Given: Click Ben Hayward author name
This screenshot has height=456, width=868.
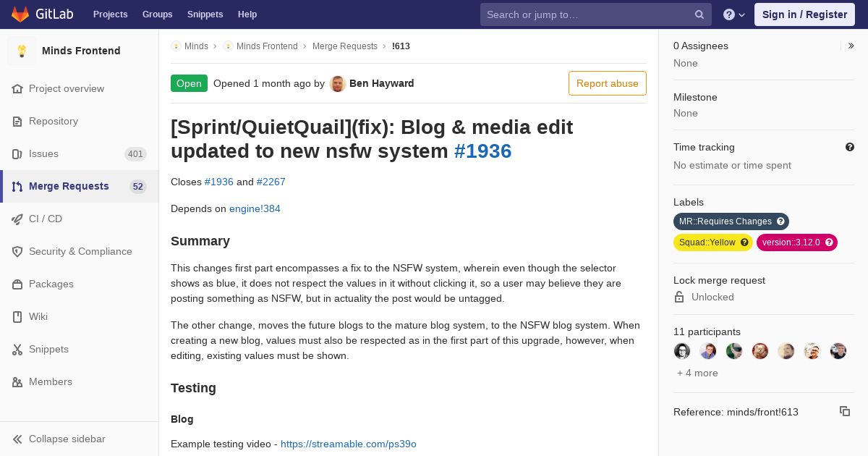Looking at the screenshot, I should coord(382,83).
